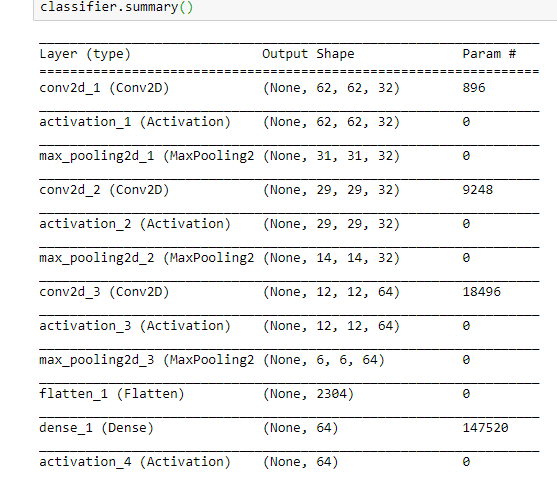Click the 'activation_4 (Activation)' layer name
Image resolution: width=557 pixels, height=479 pixels.
[135, 462]
